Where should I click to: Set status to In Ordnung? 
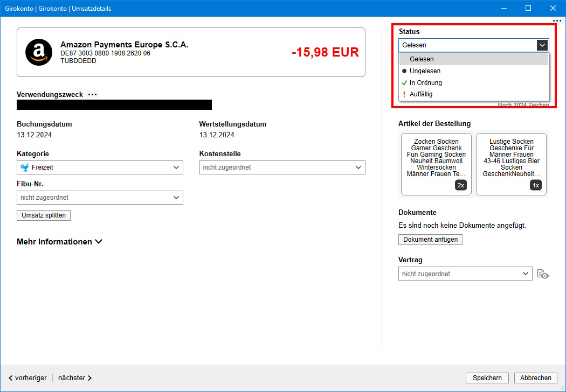[x=425, y=83]
